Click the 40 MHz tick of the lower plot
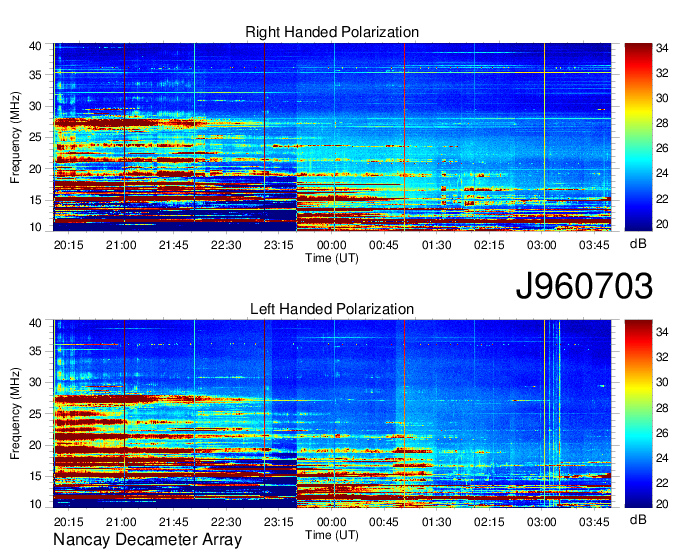The height and width of the screenshot is (552, 680). 35,323
